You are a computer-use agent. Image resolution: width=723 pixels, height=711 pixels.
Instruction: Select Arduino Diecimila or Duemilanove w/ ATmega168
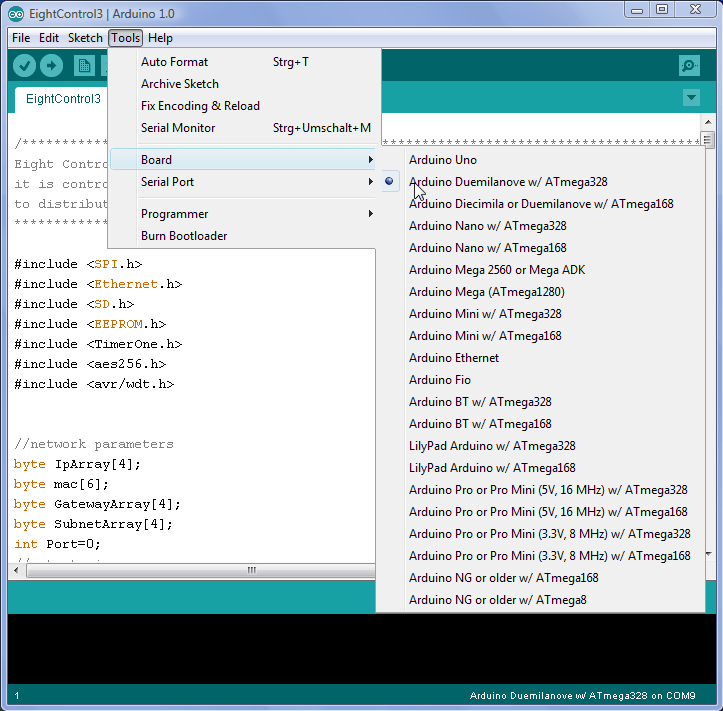pyautogui.click(x=540, y=204)
